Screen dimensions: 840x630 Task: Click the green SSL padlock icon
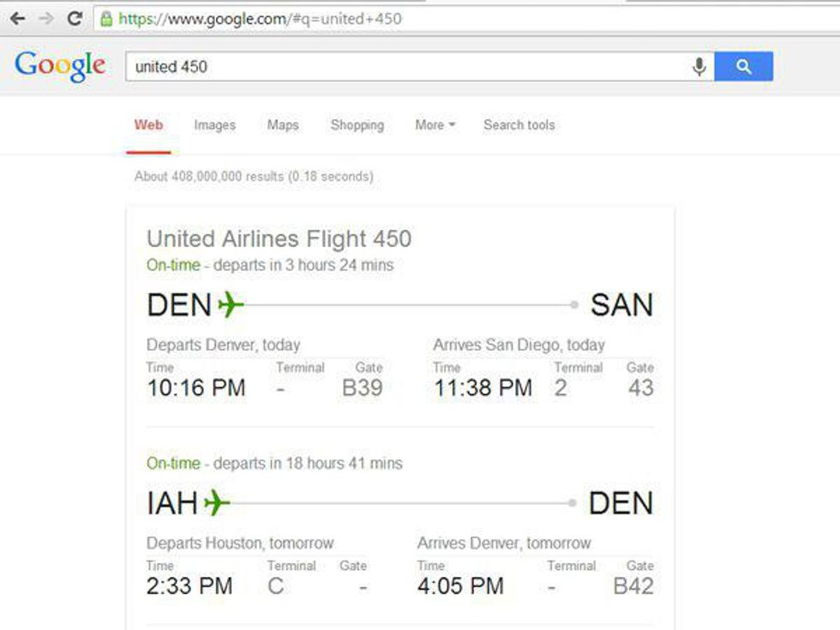[x=106, y=18]
